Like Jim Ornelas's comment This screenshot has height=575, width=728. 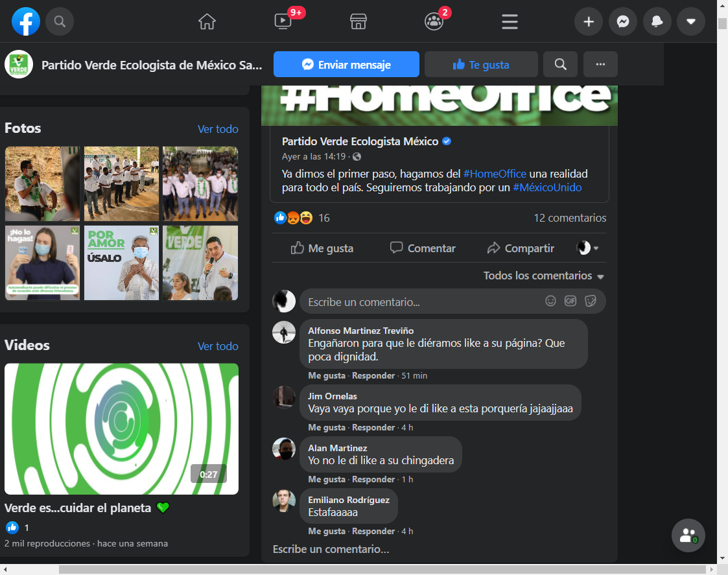tap(327, 428)
